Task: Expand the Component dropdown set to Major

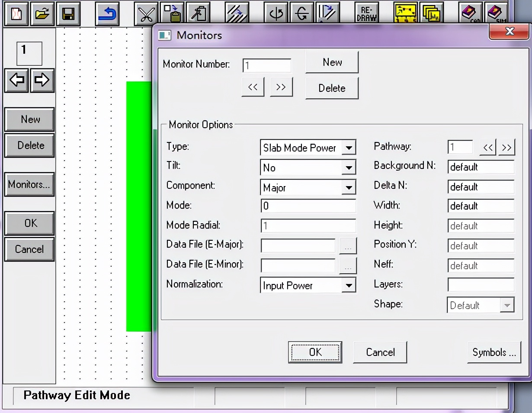Action: [349, 187]
